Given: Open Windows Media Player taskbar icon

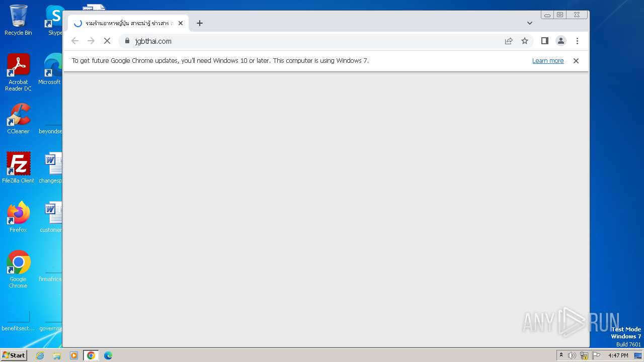Looking at the screenshot, I should click(74, 355).
